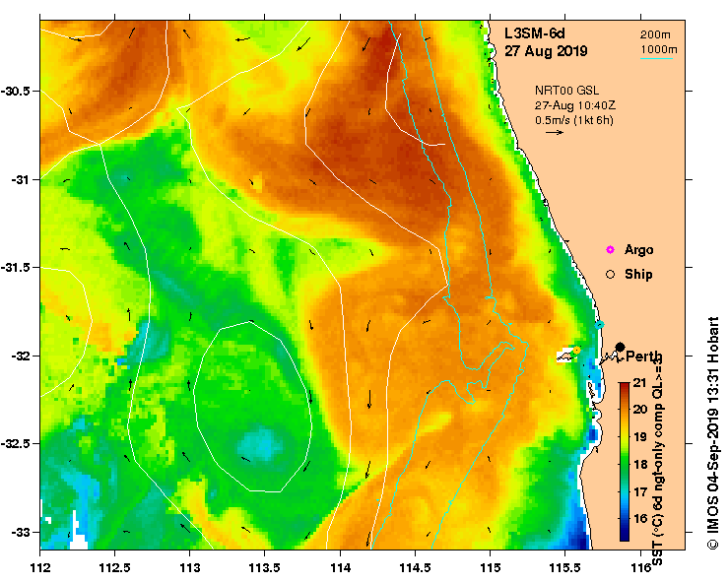Click the '115' longitude axis label
This screenshot has width=728, height=583.
click(491, 567)
